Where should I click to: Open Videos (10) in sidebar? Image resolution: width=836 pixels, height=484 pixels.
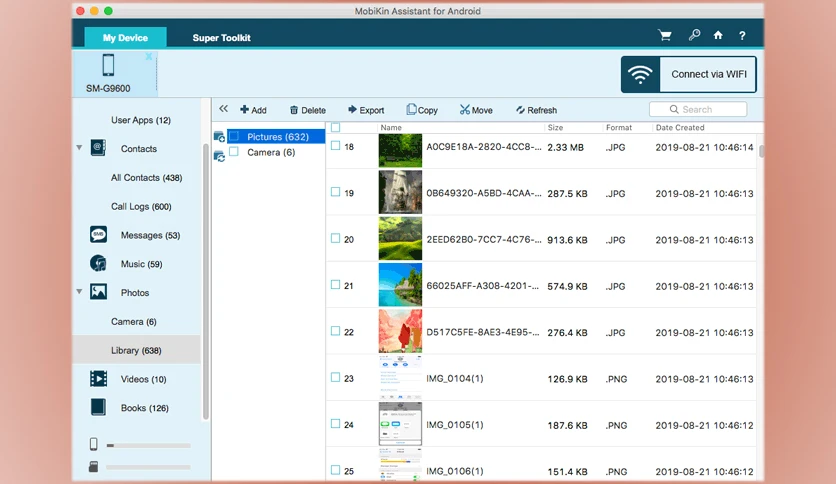(x=143, y=379)
